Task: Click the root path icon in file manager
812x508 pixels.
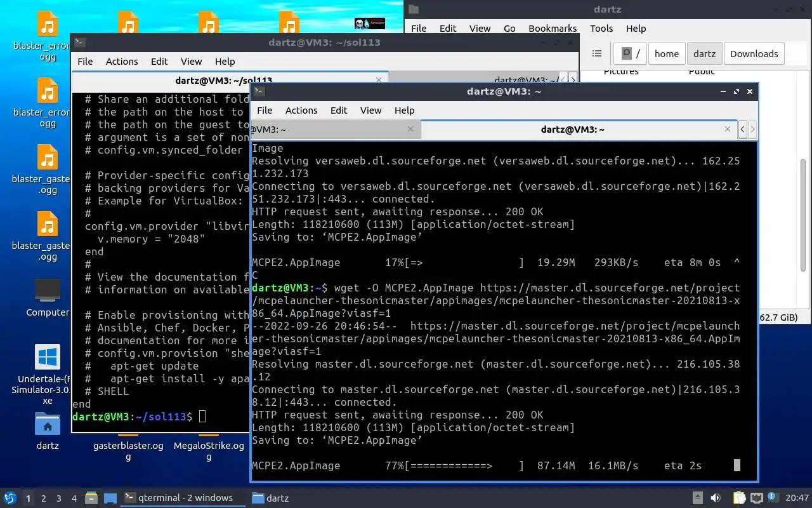Action: tap(631, 53)
